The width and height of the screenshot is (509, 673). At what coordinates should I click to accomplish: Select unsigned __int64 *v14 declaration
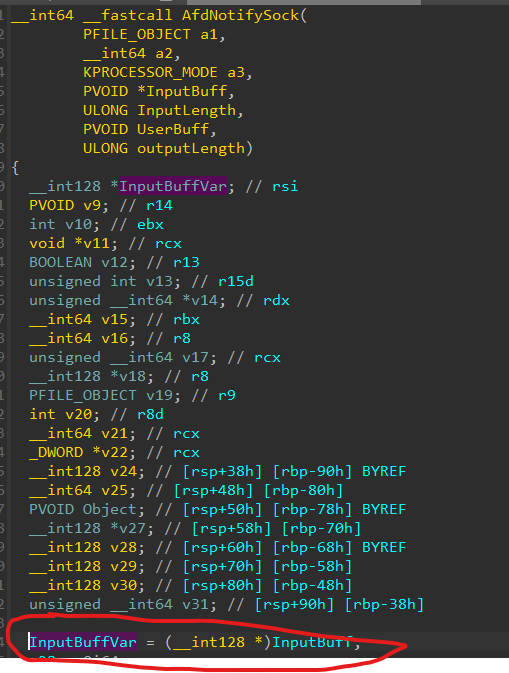(127, 300)
